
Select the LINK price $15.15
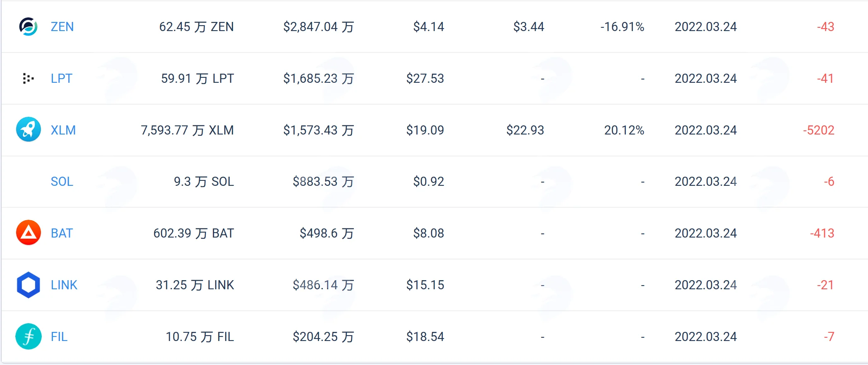coord(425,285)
